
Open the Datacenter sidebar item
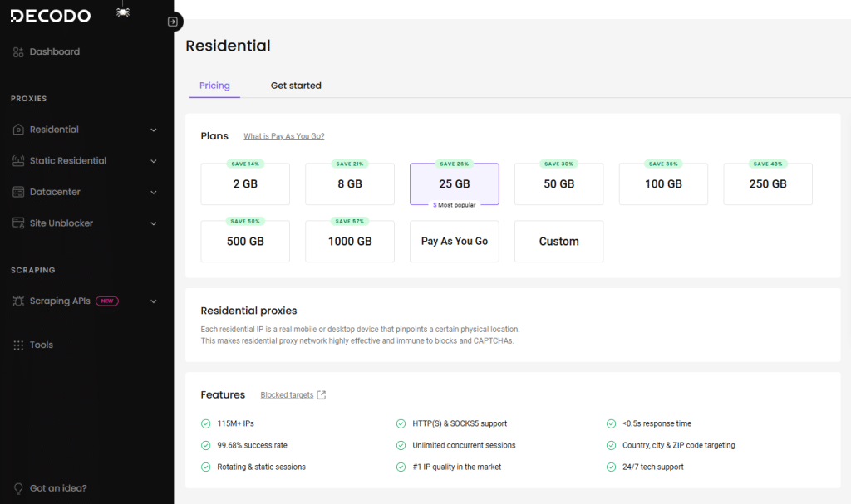click(55, 192)
